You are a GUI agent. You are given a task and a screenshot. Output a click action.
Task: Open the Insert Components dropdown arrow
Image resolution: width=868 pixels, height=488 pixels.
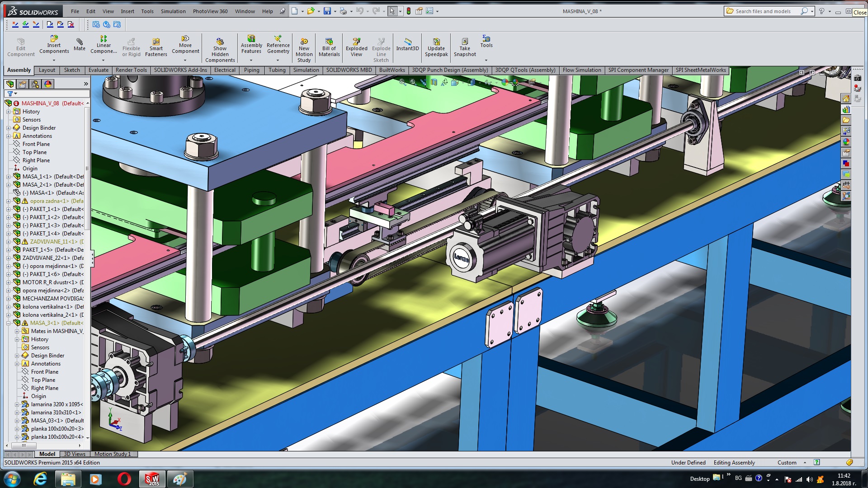pyautogui.click(x=54, y=60)
